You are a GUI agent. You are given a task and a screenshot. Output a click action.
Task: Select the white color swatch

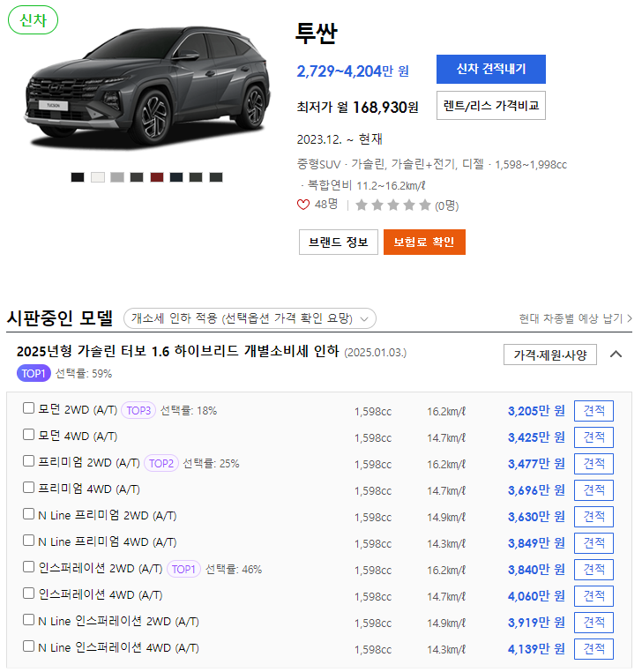tap(98, 177)
